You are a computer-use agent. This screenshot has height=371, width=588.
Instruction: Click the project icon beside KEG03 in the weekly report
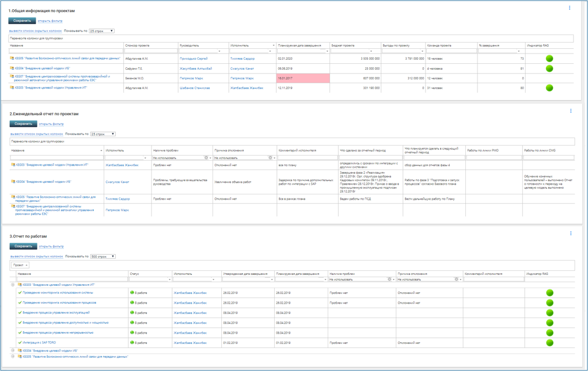(13, 165)
